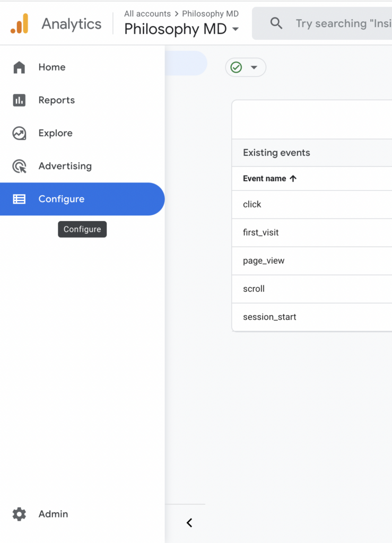
Task: Select the first_visit event row
Action: coord(312,233)
